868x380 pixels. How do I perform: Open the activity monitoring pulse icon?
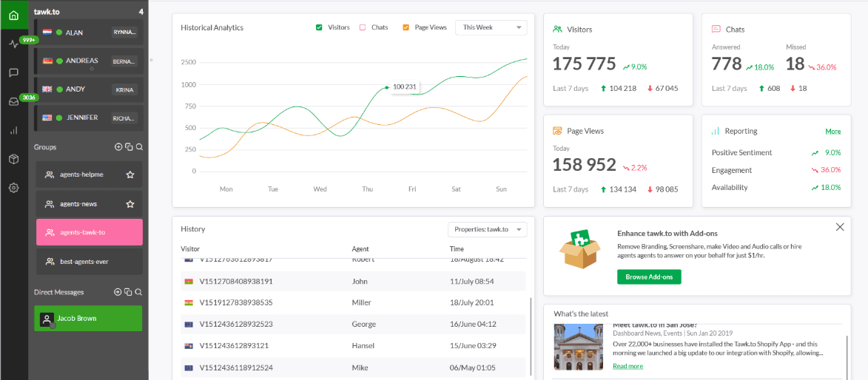pyautogui.click(x=13, y=44)
